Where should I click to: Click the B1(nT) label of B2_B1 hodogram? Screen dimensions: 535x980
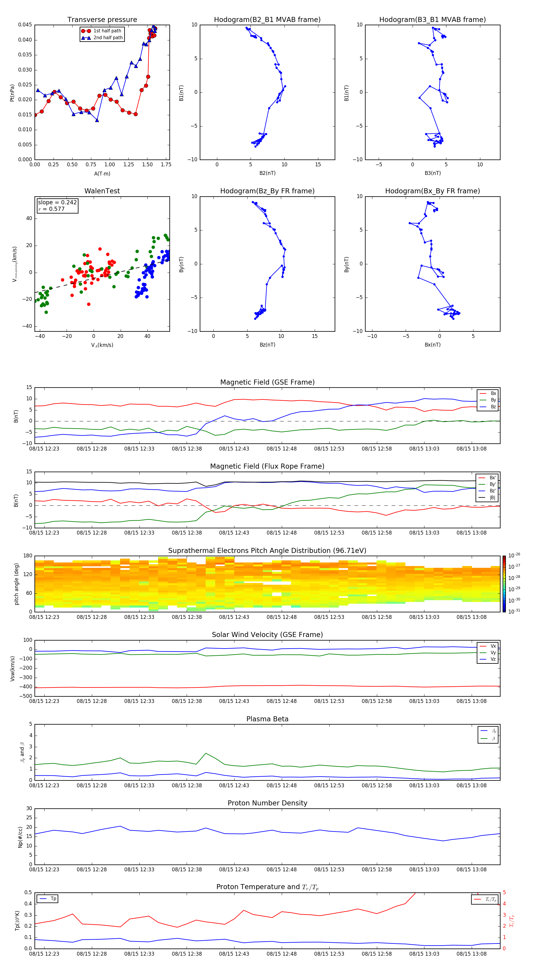pos(181,93)
